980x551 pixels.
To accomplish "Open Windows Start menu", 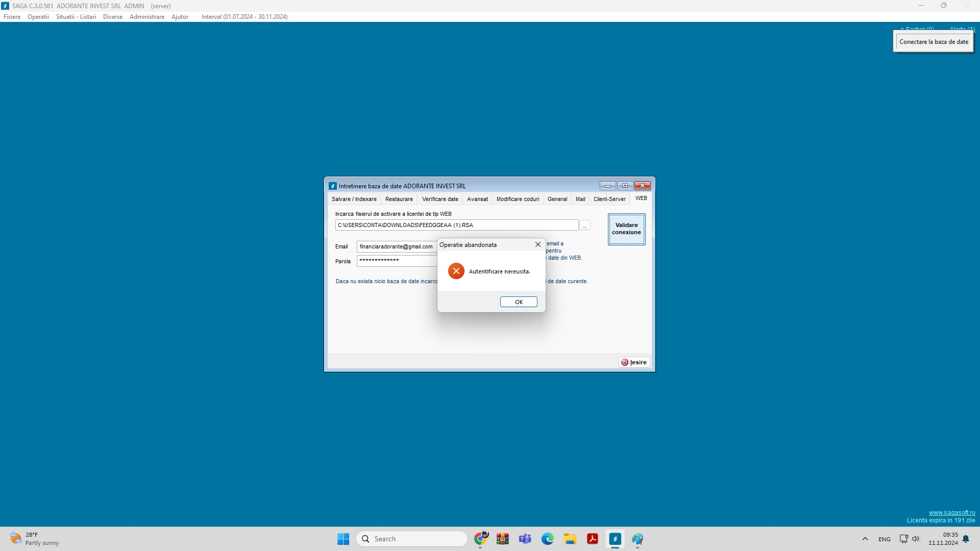I will [x=343, y=539].
